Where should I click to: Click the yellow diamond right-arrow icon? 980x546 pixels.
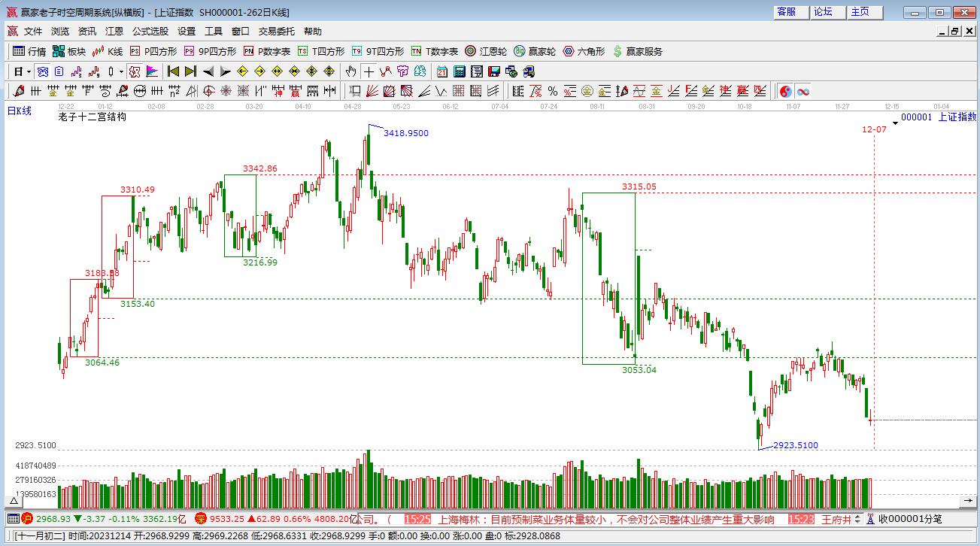259,71
